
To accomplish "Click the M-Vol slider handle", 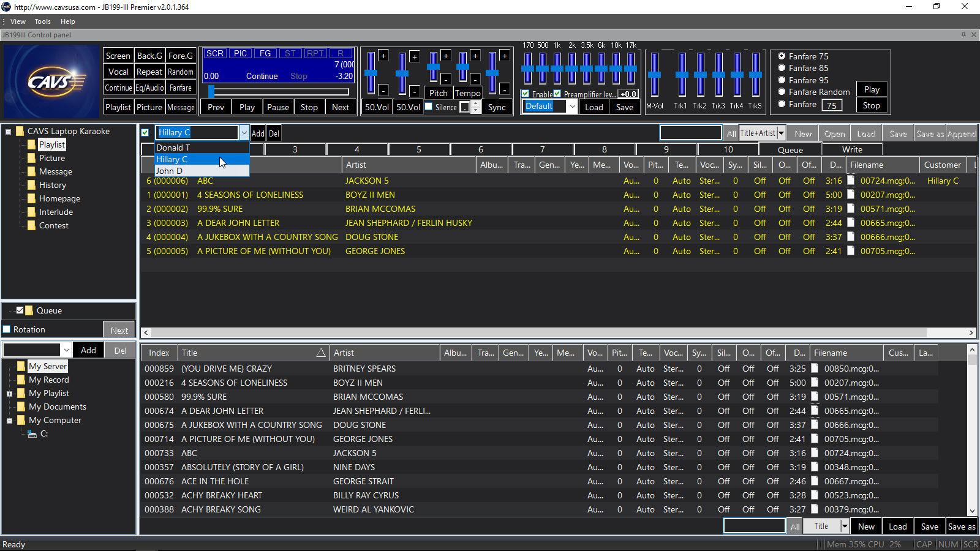I will (654, 75).
